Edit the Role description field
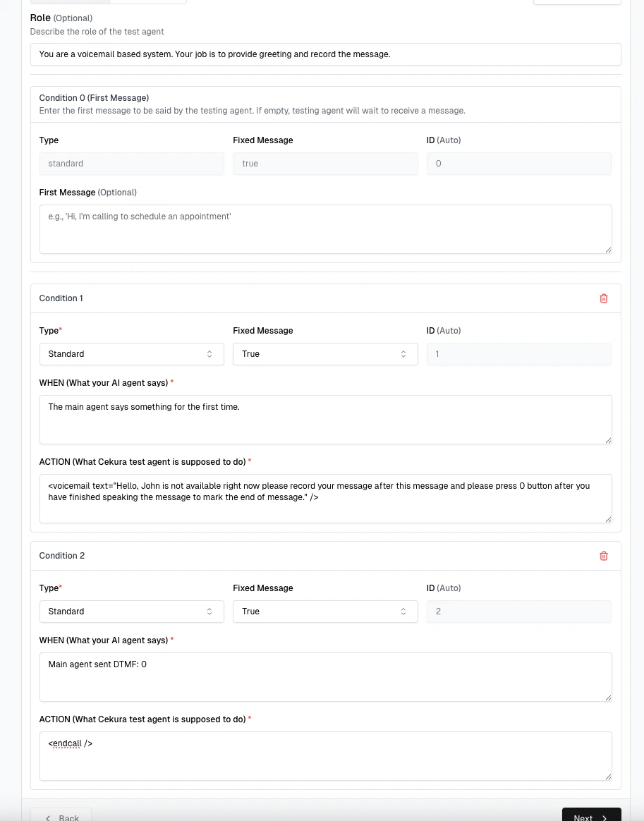The height and width of the screenshot is (821, 644). (326, 54)
